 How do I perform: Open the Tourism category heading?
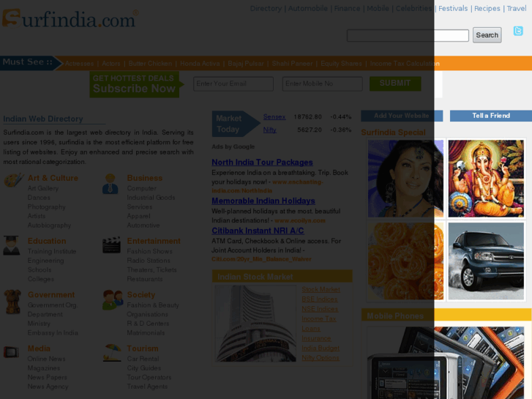click(143, 348)
